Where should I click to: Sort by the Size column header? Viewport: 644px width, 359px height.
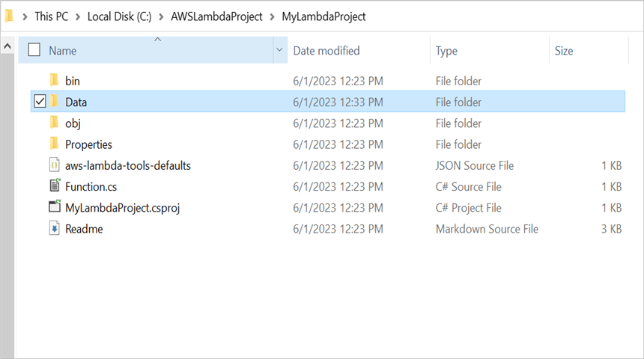click(x=564, y=51)
